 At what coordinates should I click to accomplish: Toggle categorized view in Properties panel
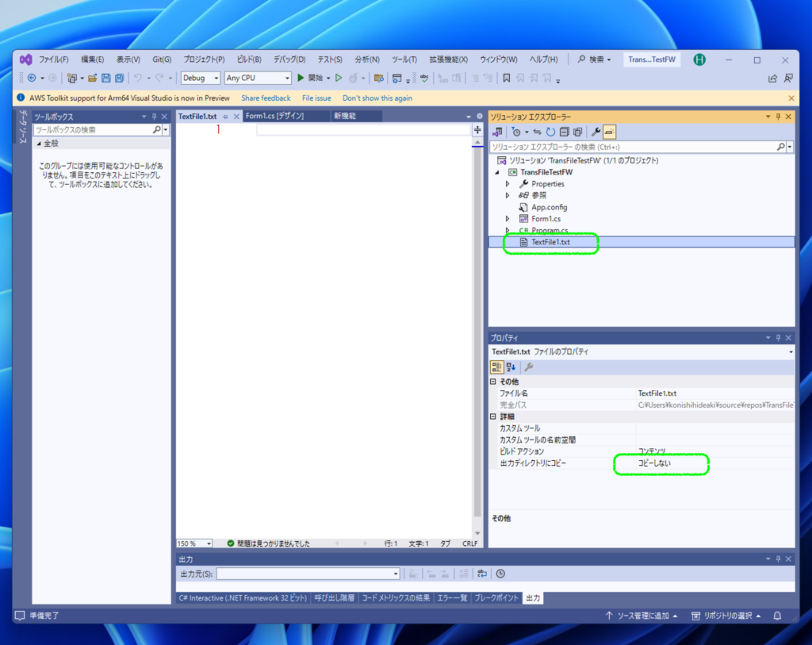point(496,367)
